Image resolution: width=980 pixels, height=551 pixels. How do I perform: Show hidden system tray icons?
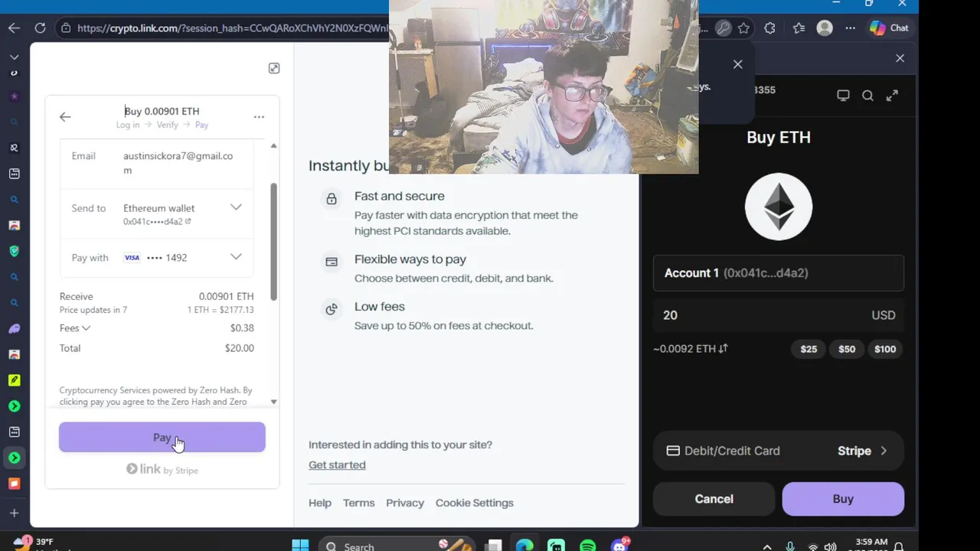[x=768, y=546]
